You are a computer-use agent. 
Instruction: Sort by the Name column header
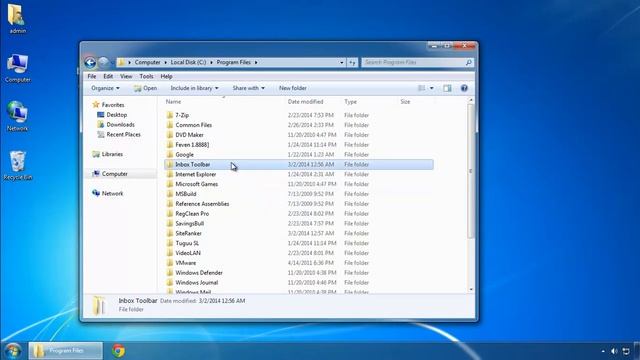point(173,102)
